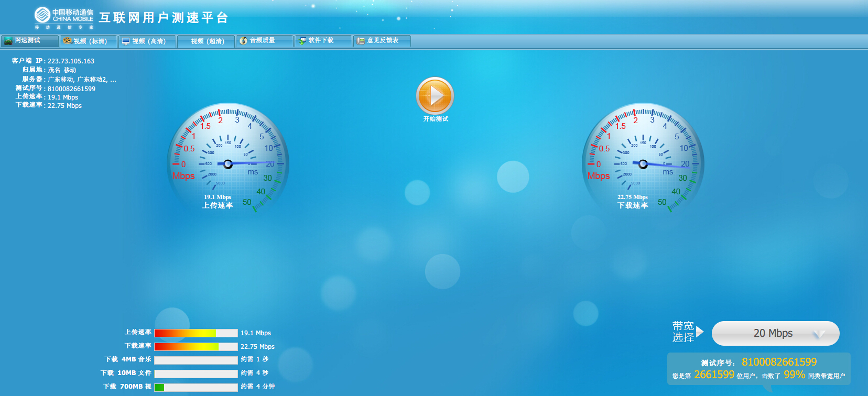The width and height of the screenshot is (868, 396).
Task: Click the orange 开始测试 play button
Action: tap(435, 96)
